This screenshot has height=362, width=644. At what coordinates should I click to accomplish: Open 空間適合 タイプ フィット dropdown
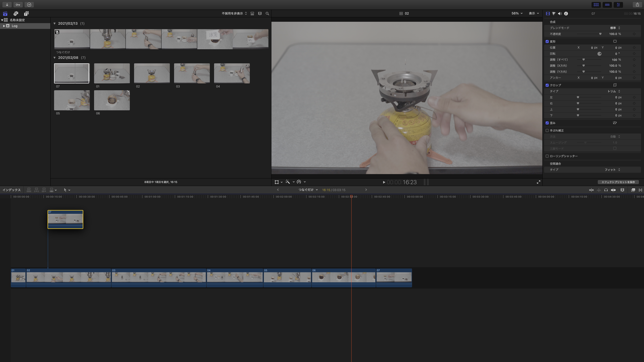click(x=613, y=170)
